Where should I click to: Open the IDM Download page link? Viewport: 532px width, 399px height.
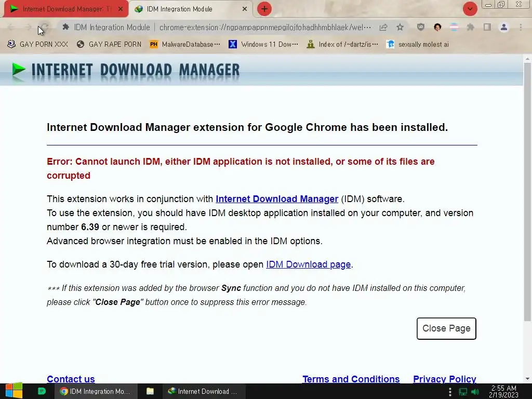(309, 264)
